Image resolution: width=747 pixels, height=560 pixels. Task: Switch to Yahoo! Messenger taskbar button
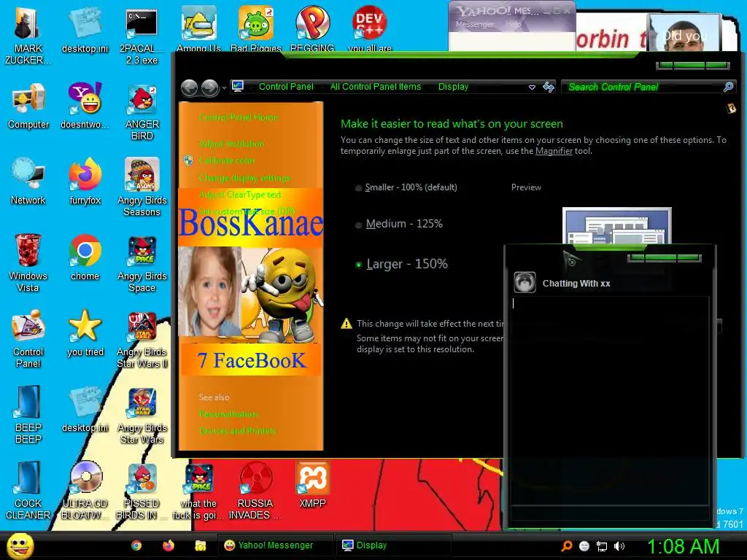click(x=274, y=545)
